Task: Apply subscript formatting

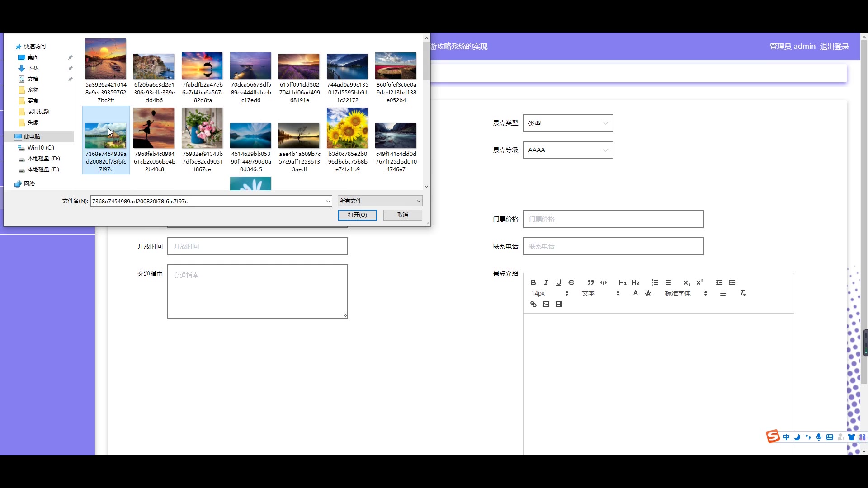Action: tap(687, 282)
